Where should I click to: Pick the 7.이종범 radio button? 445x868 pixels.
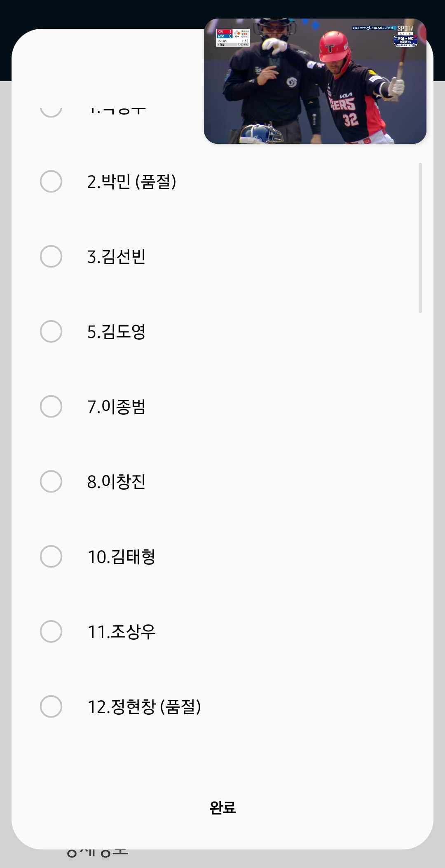click(51, 406)
